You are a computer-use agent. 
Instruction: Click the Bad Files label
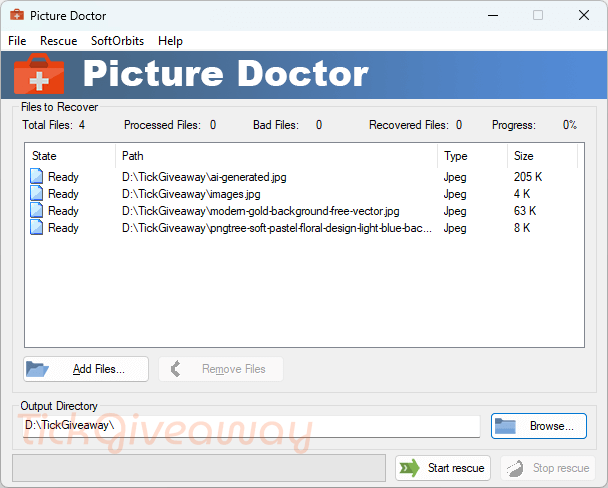click(x=276, y=125)
